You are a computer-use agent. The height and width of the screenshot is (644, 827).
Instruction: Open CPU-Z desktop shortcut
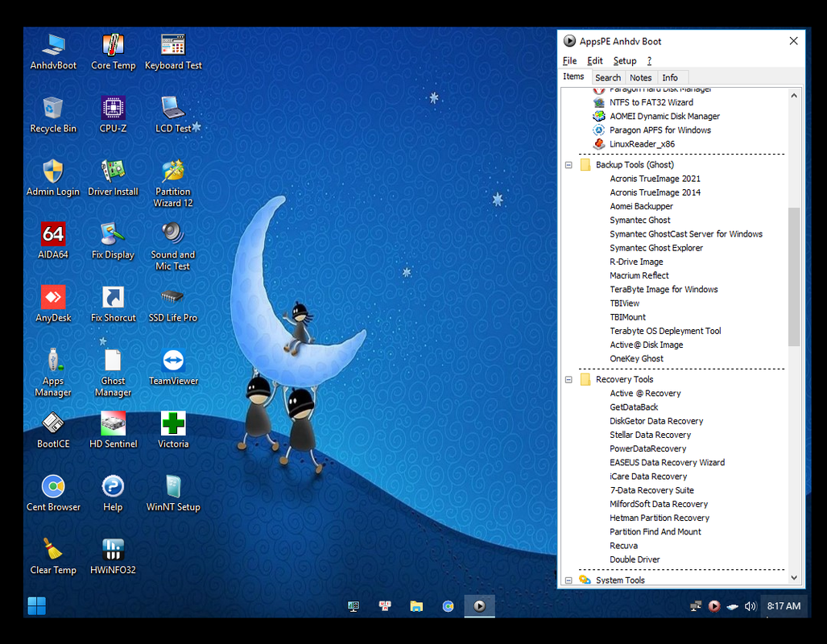pyautogui.click(x=113, y=115)
